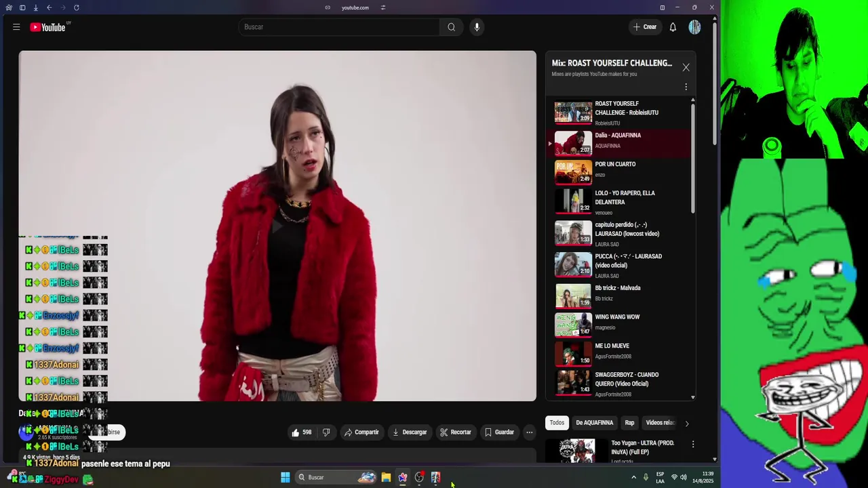Click the Crear button
Screen dimensions: 868x488
pyautogui.click(x=644, y=27)
